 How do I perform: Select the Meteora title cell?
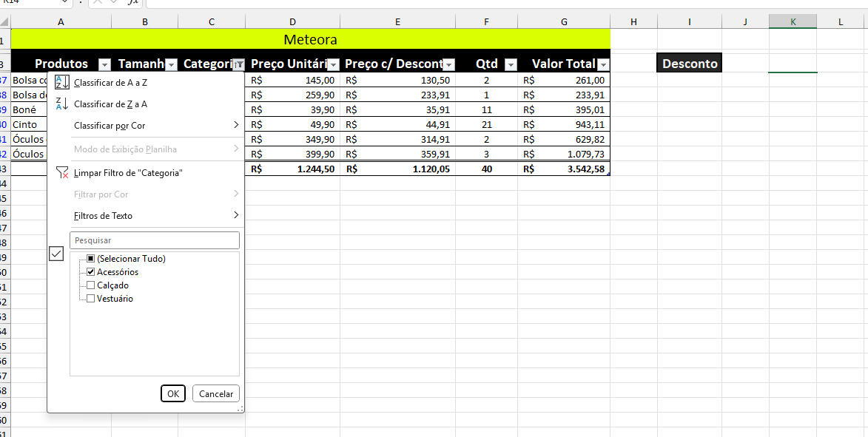point(311,39)
